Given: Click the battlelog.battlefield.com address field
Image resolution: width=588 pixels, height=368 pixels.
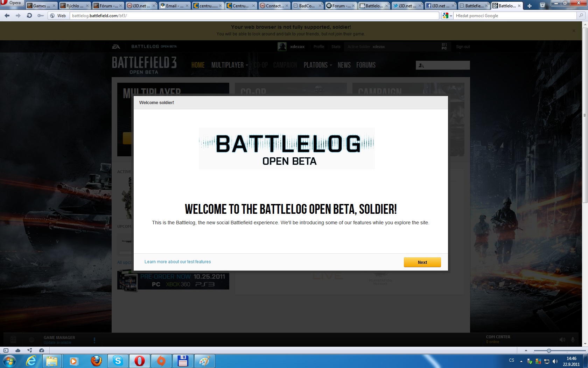Looking at the screenshot, I should tap(254, 15).
